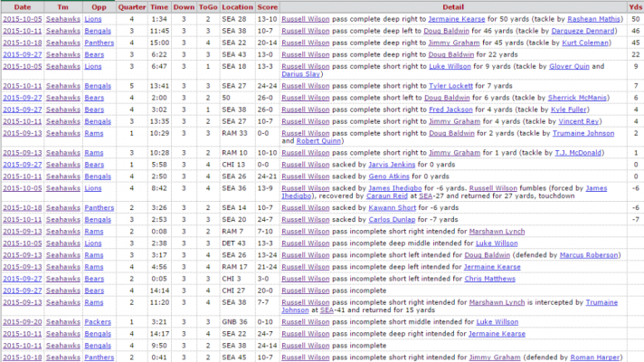Image resolution: width=644 pixels, height=362 pixels.
Task: Sort by the Location column header
Action: (237, 7)
